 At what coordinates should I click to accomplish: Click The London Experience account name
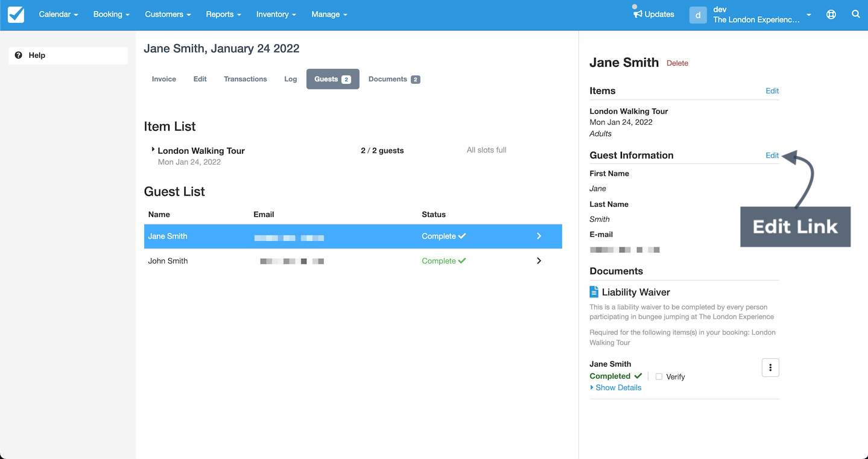coord(756,20)
